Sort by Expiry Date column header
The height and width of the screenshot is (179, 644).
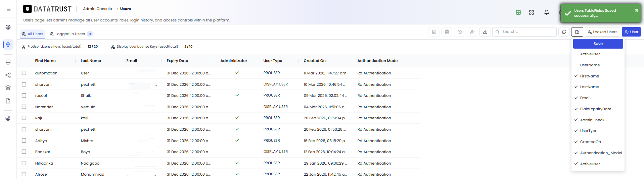point(177,61)
